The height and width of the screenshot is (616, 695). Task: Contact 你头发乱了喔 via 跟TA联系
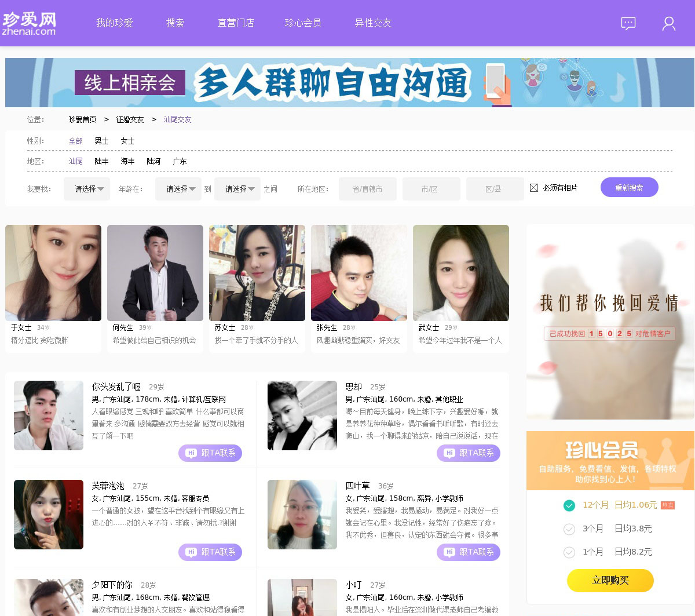point(210,453)
